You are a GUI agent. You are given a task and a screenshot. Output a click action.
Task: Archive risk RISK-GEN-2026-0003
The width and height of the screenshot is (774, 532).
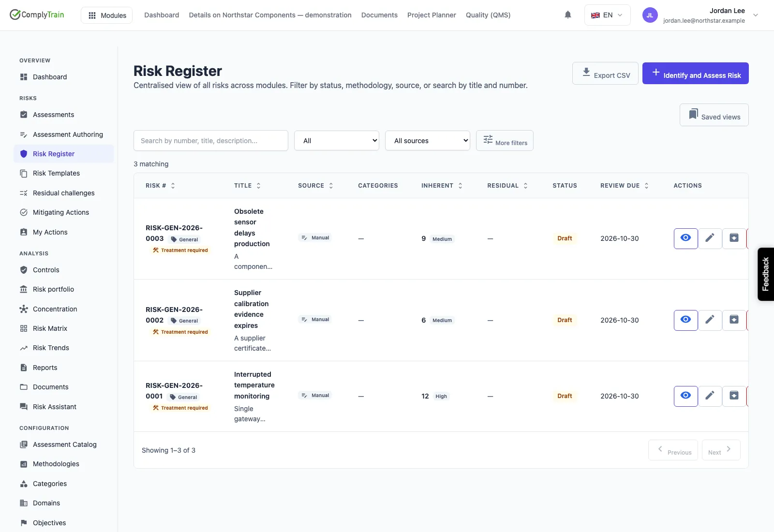734,238
